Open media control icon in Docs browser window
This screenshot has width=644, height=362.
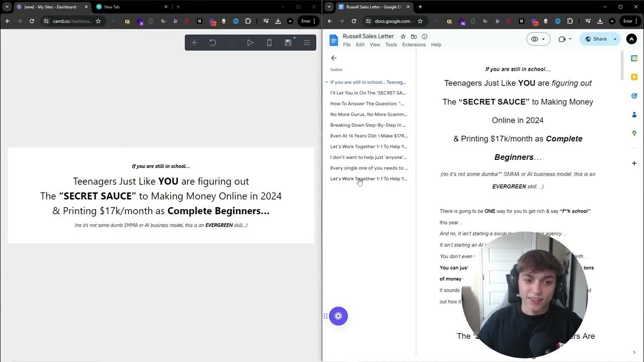click(588, 21)
